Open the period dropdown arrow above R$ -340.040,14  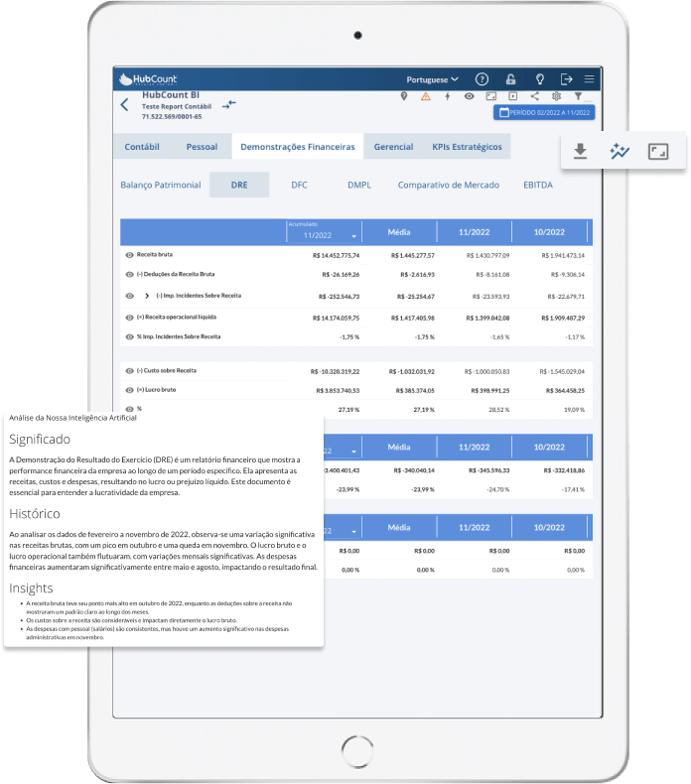coord(353,452)
